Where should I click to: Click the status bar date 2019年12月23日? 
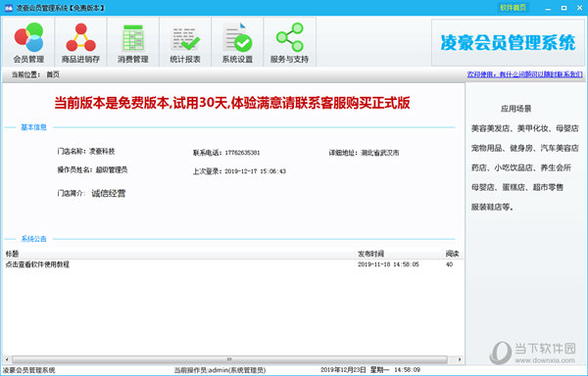pyautogui.click(x=343, y=370)
